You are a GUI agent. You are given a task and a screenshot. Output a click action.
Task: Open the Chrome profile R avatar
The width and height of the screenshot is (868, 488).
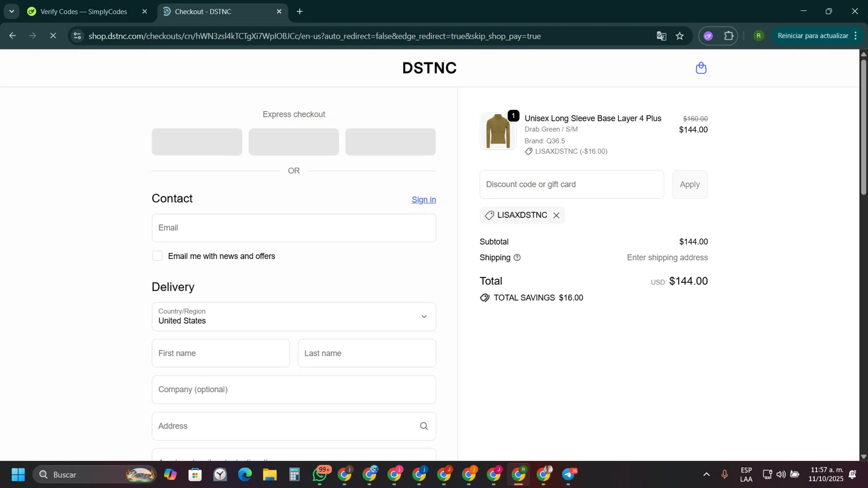[759, 36]
